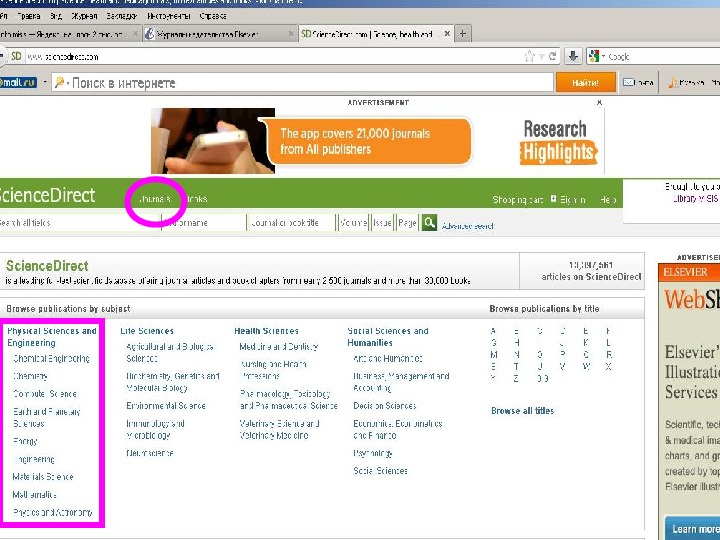Bookmark page with the star icon
Screen dimensions: 720x540
529,56
